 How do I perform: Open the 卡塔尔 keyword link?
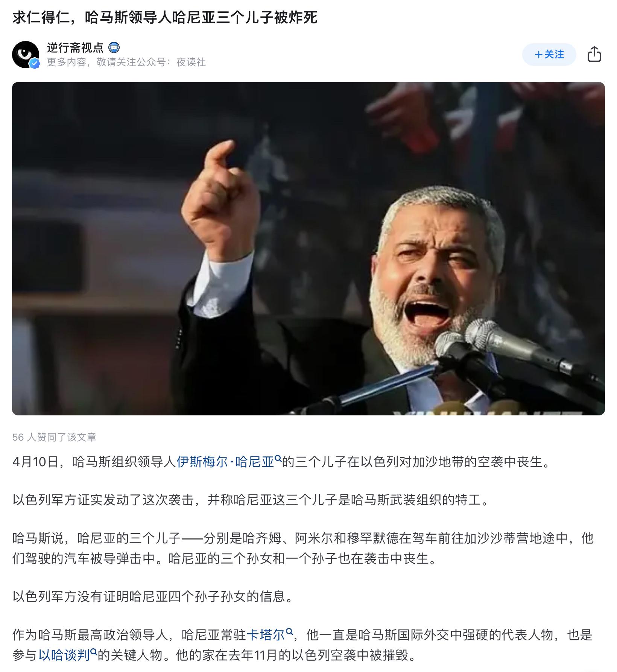coord(266,635)
